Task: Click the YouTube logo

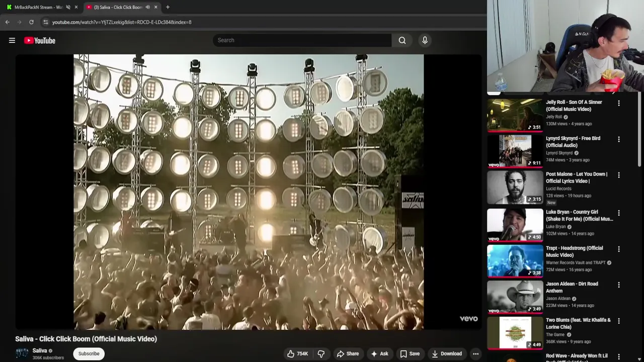Action: [40, 40]
